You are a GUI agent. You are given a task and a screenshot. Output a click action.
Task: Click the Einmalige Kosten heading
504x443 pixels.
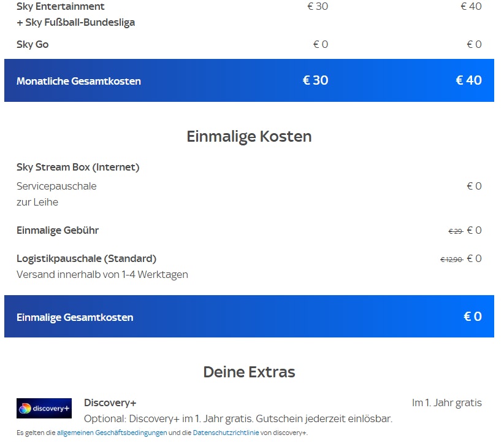[x=249, y=136]
